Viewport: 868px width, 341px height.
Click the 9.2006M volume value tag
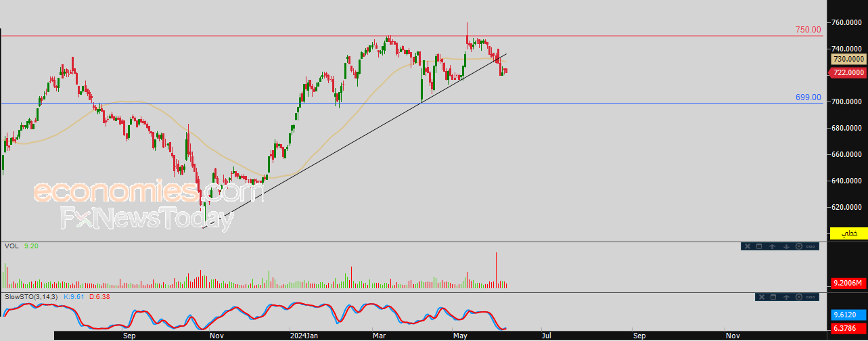pos(848,283)
